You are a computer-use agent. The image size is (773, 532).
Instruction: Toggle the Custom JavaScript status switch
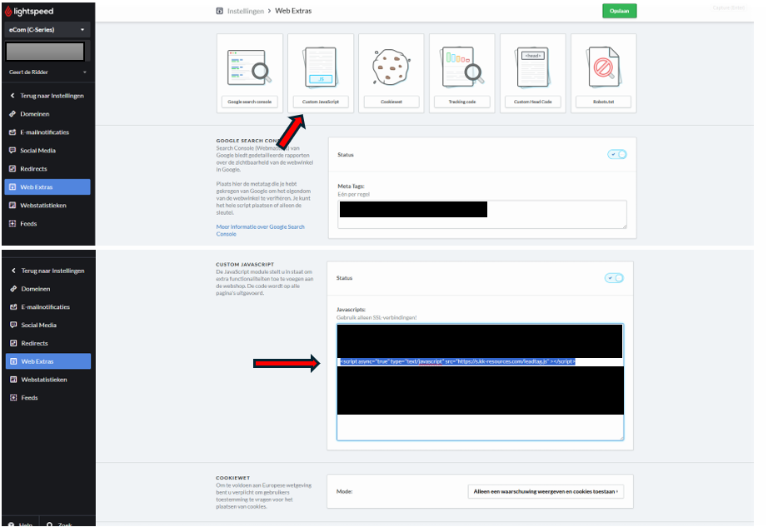click(x=614, y=278)
